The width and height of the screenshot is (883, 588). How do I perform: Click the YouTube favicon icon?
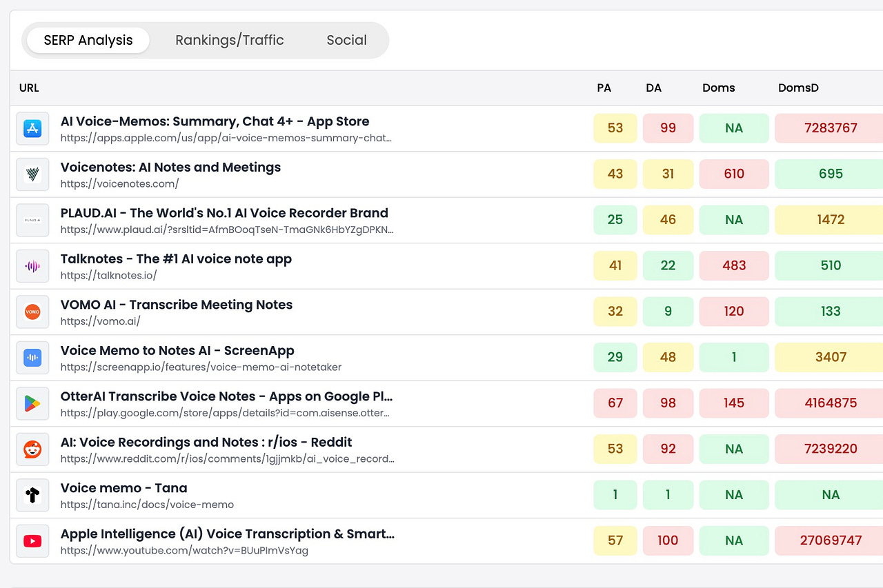32,541
